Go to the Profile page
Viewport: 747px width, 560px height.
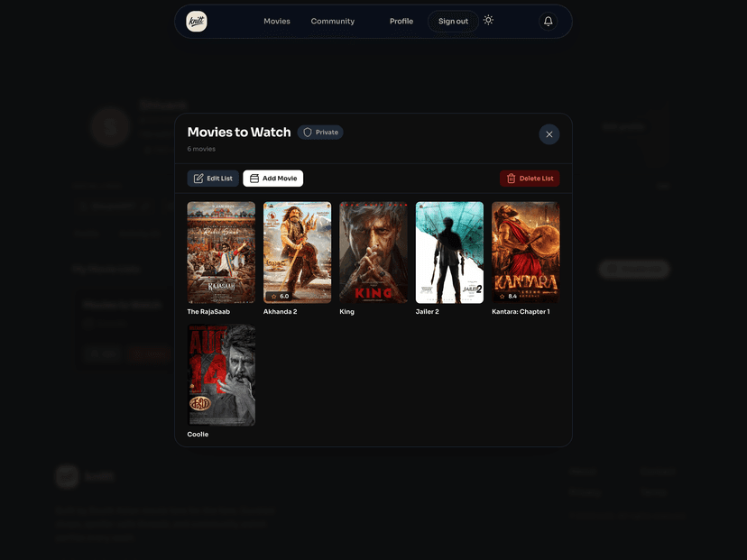pyautogui.click(x=401, y=22)
